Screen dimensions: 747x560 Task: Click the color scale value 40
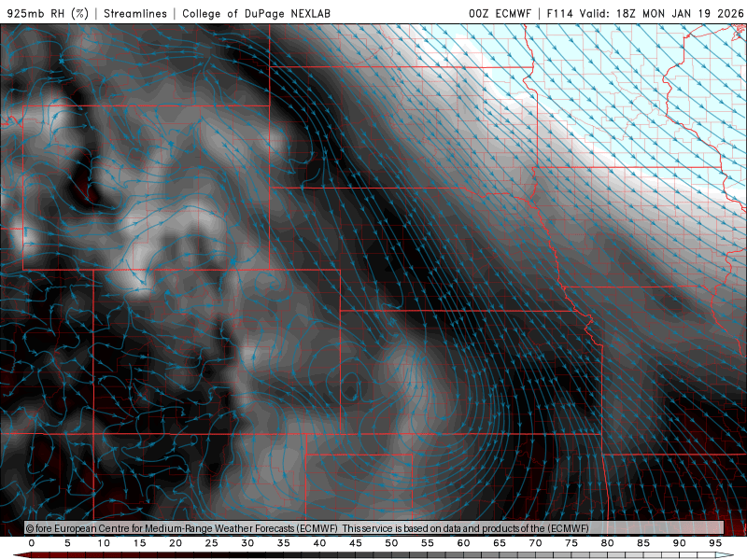319,543
